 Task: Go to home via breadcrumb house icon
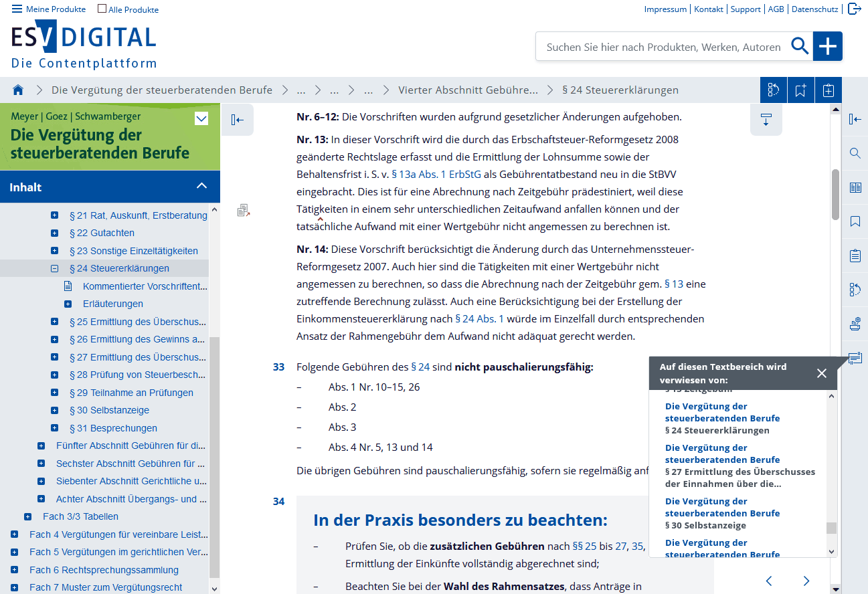(x=18, y=90)
